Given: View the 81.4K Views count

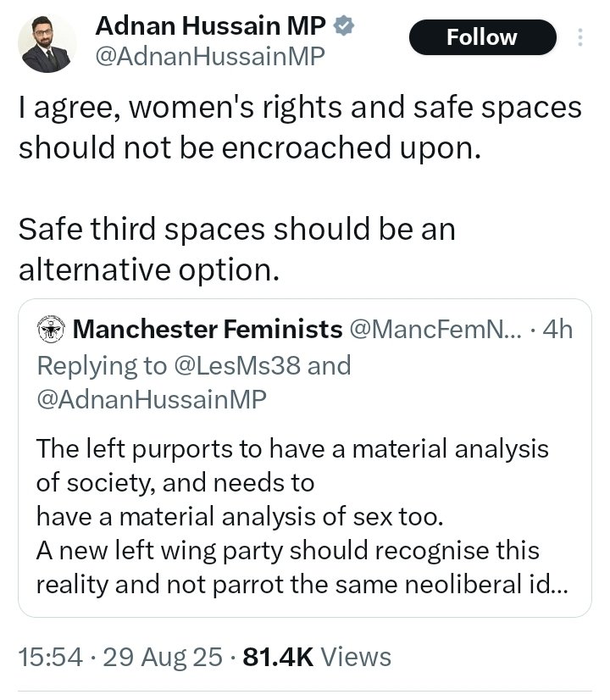Looking at the screenshot, I should 317,657.
